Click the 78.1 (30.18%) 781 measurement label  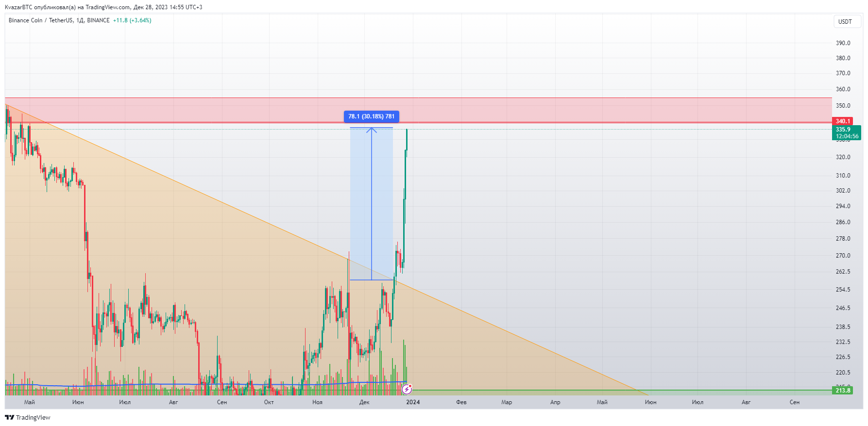tap(372, 116)
